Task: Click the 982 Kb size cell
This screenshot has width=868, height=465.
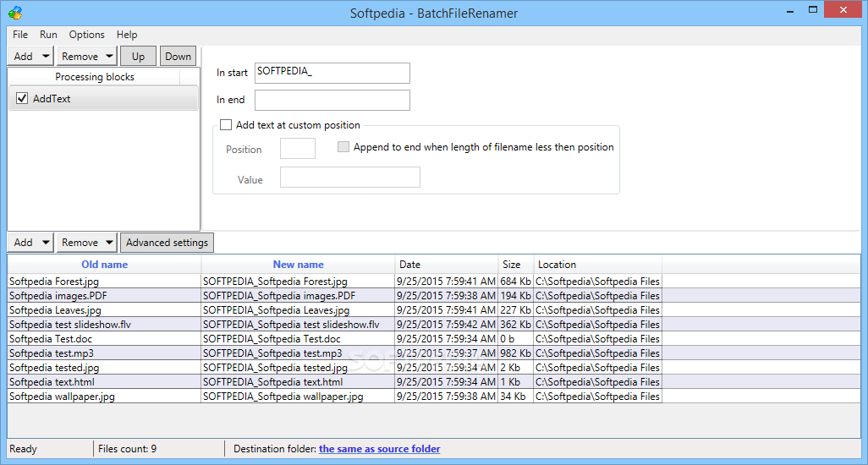Action: (515, 353)
